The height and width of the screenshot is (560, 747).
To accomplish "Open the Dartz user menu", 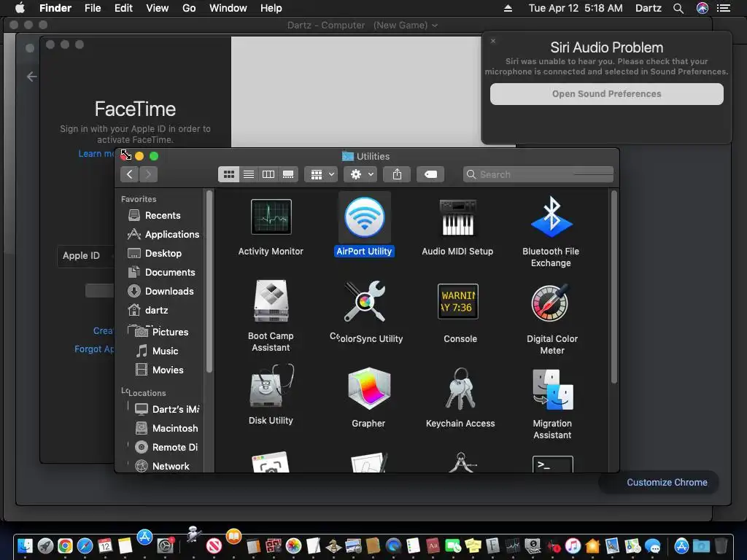I will (x=649, y=8).
